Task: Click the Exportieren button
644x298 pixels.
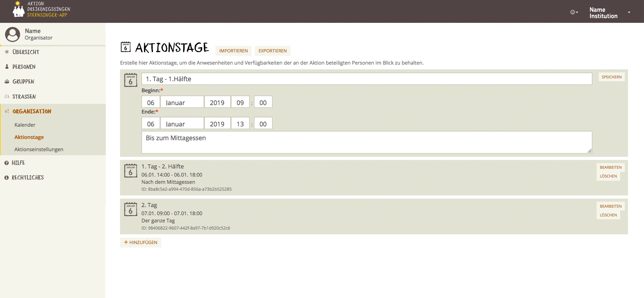Action: click(x=273, y=51)
